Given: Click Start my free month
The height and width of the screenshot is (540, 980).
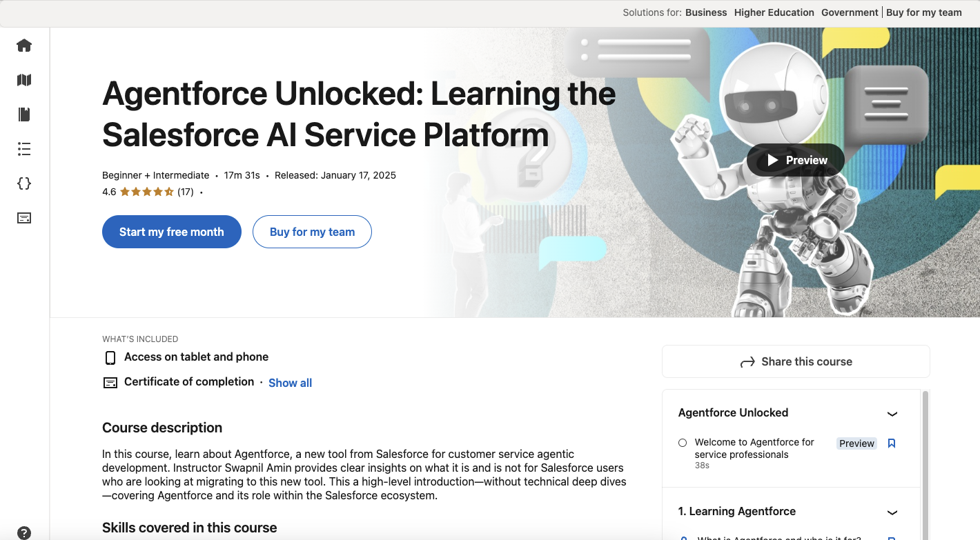Looking at the screenshot, I should pyautogui.click(x=172, y=232).
